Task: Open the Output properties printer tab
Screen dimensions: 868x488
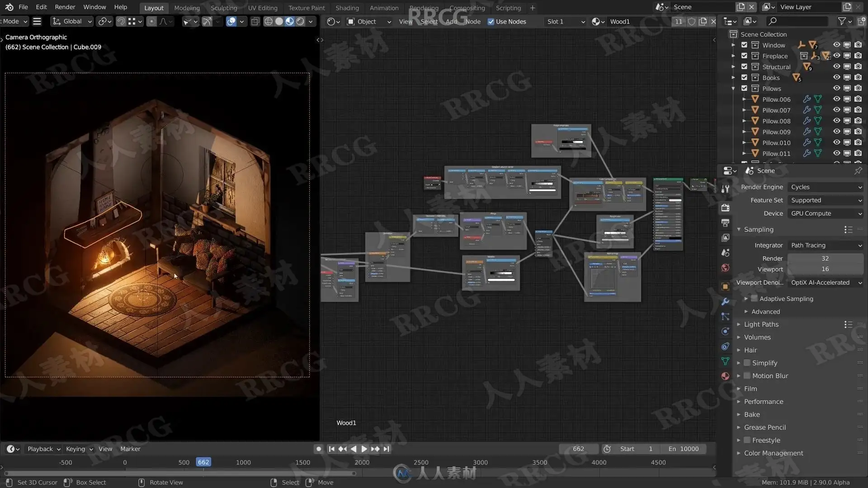Action: pyautogui.click(x=725, y=223)
